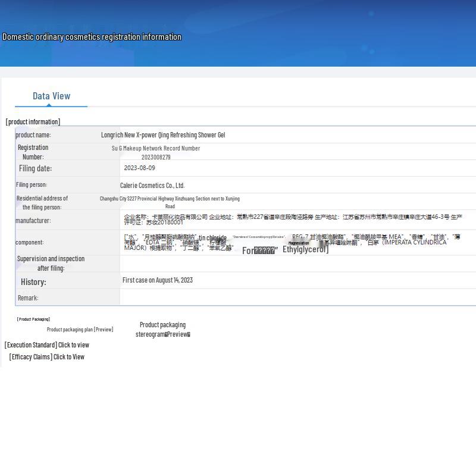
Task: Select registration number 2023008279
Action: tap(156, 157)
